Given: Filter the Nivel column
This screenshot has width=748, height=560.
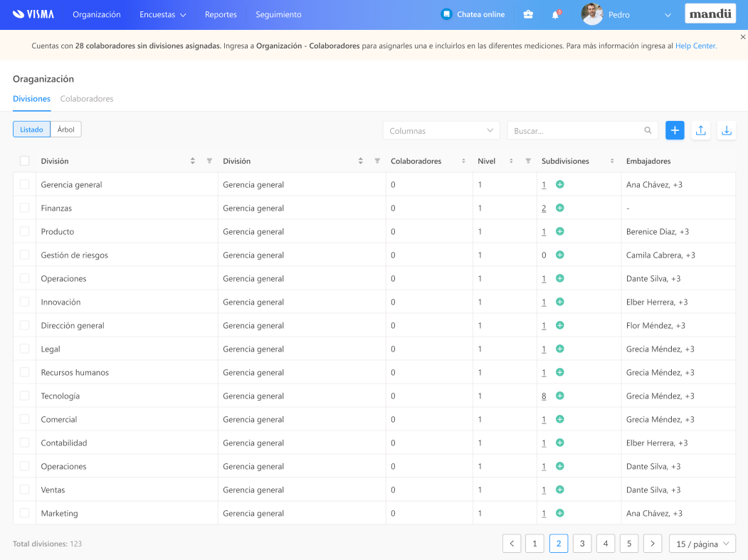Looking at the screenshot, I should tap(528, 161).
